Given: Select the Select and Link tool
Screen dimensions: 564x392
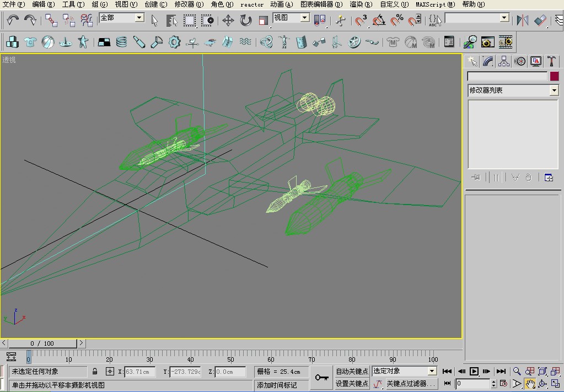Looking at the screenshot, I should (x=51, y=20).
